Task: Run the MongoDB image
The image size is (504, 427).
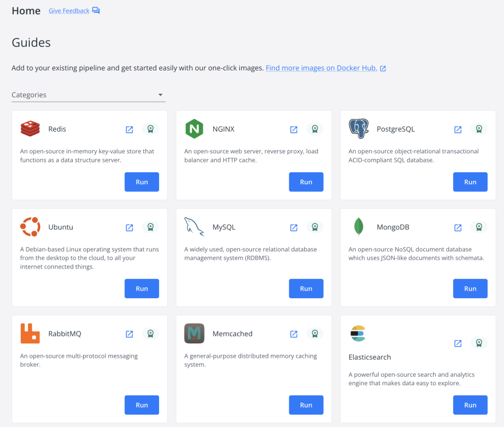Action: point(470,288)
